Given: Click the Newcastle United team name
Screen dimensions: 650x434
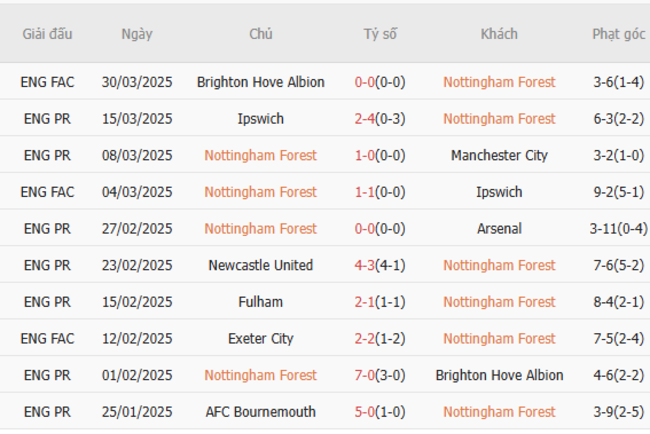Looking at the screenshot, I should pyautogui.click(x=261, y=266).
